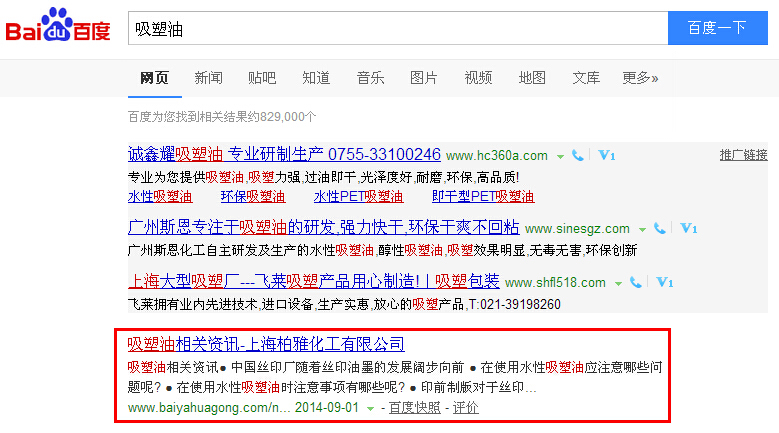Open the 广州斯恩专注于吸塑油 result title

323,227
